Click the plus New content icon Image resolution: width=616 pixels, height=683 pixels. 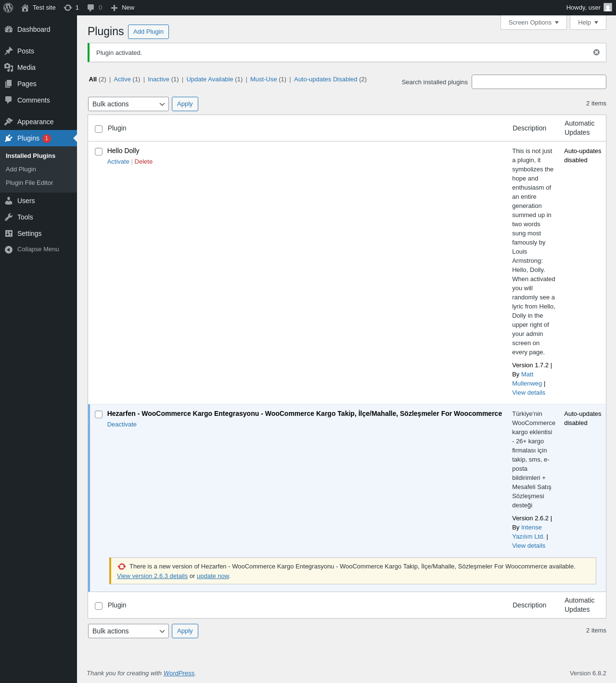(x=114, y=8)
